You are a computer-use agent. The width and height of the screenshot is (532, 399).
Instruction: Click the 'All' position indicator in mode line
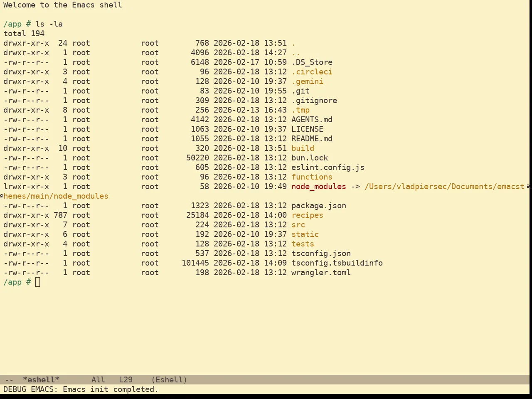tap(98, 380)
